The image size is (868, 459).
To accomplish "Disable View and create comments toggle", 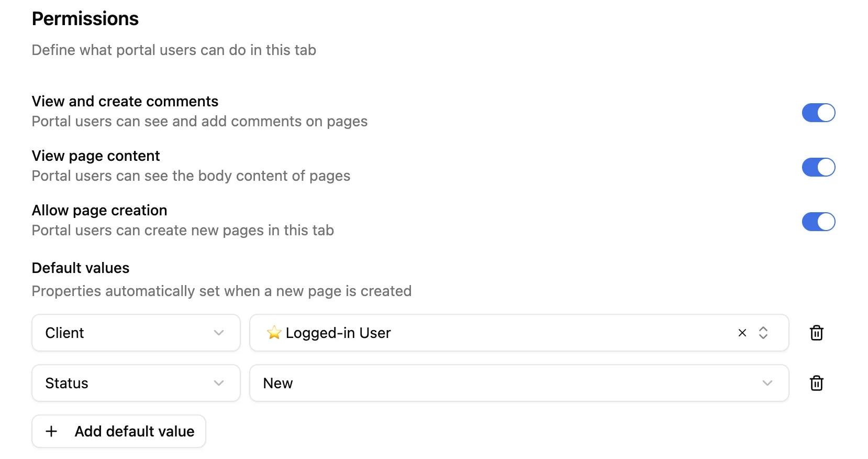I will (818, 113).
